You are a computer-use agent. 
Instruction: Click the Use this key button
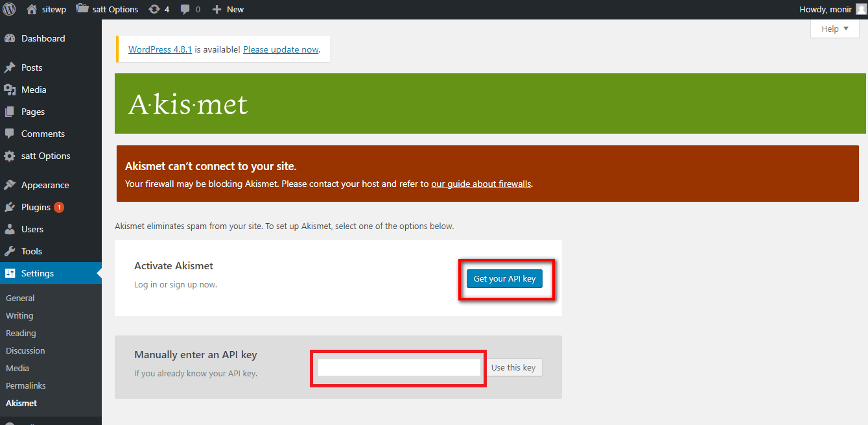point(513,367)
